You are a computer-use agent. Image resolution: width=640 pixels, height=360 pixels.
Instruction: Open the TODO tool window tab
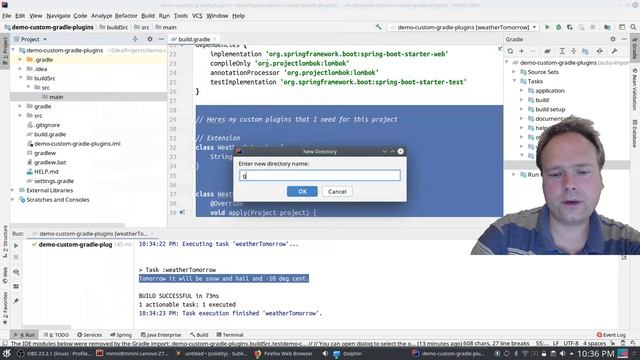point(56,335)
